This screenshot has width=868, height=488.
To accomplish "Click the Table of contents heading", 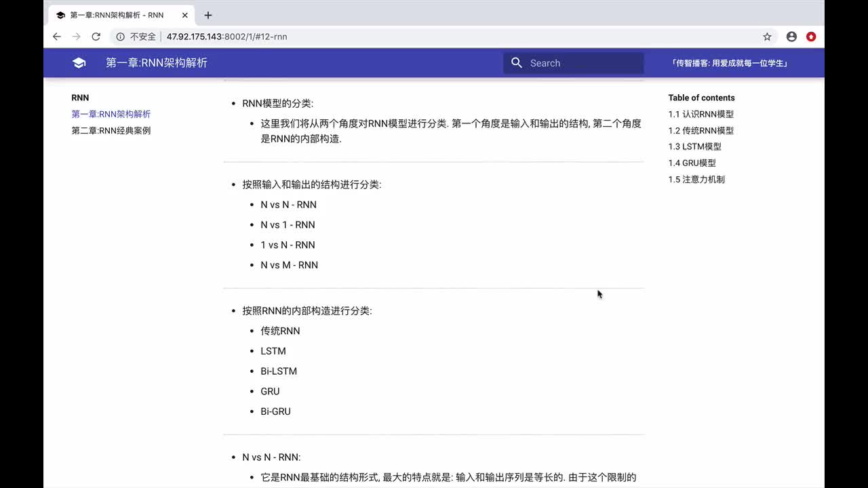I will 701,98.
